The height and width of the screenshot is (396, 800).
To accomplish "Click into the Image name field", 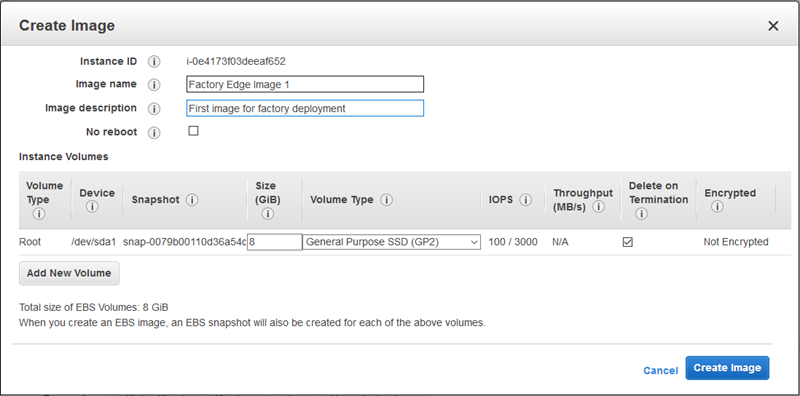I will (305, 84).
